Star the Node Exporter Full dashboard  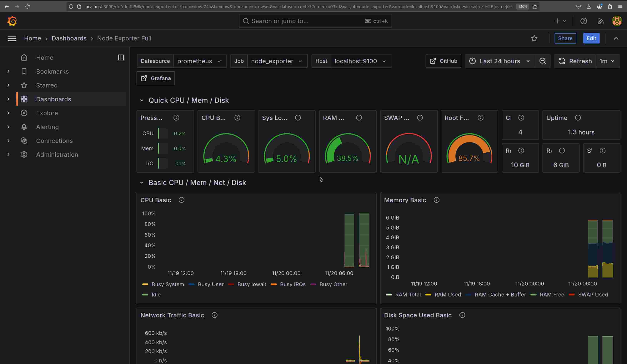(534, 38)
